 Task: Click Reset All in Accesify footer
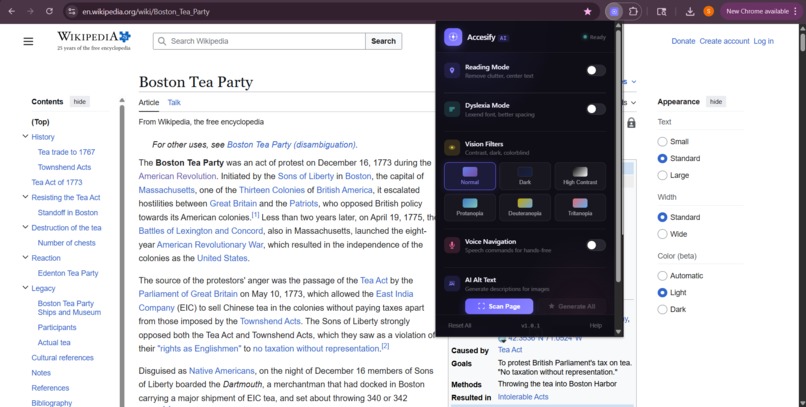[460, 325]
